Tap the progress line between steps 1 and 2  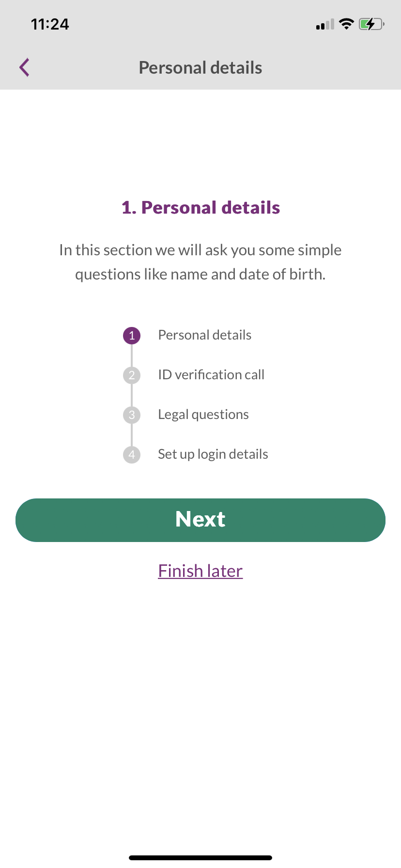coord(132,356)
